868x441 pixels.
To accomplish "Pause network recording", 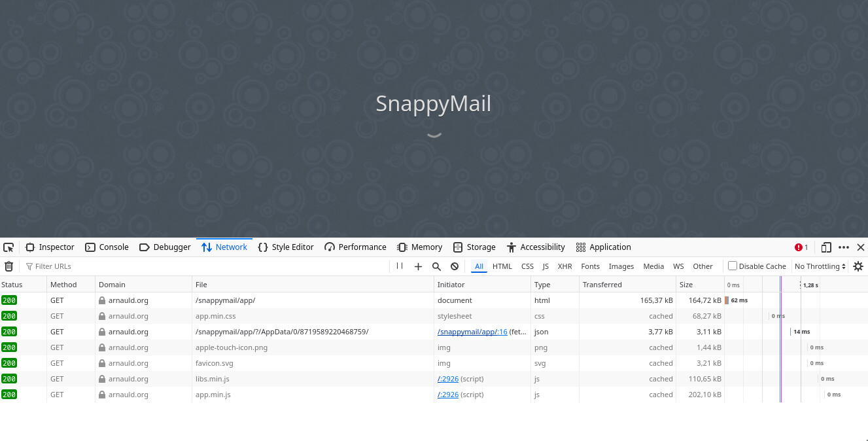I will (x=400, y=266).
